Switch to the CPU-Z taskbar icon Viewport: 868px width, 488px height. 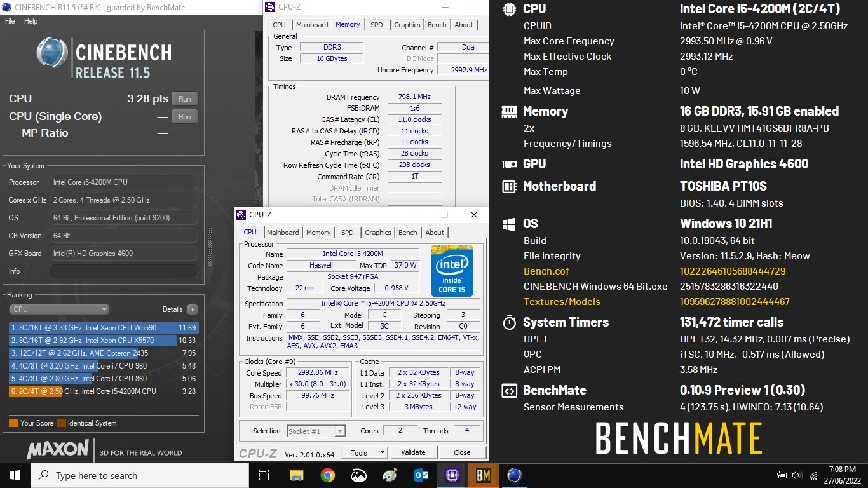(452, 475)
